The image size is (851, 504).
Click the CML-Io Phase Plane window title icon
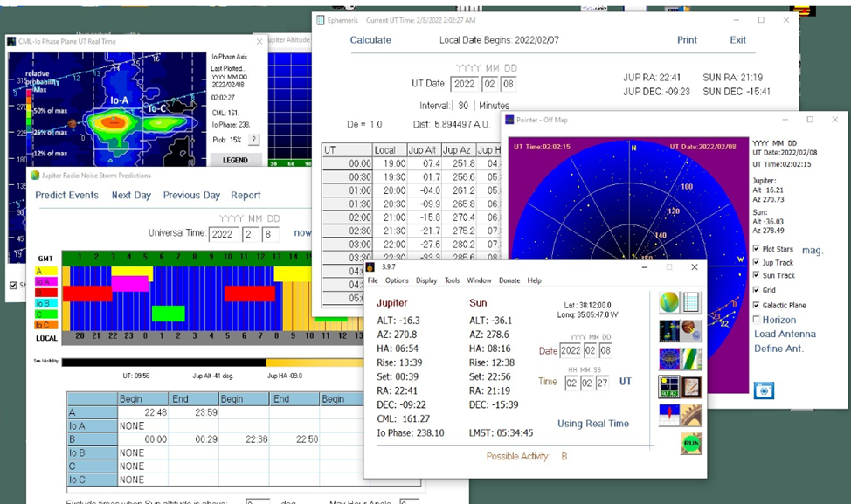(11, 41)
